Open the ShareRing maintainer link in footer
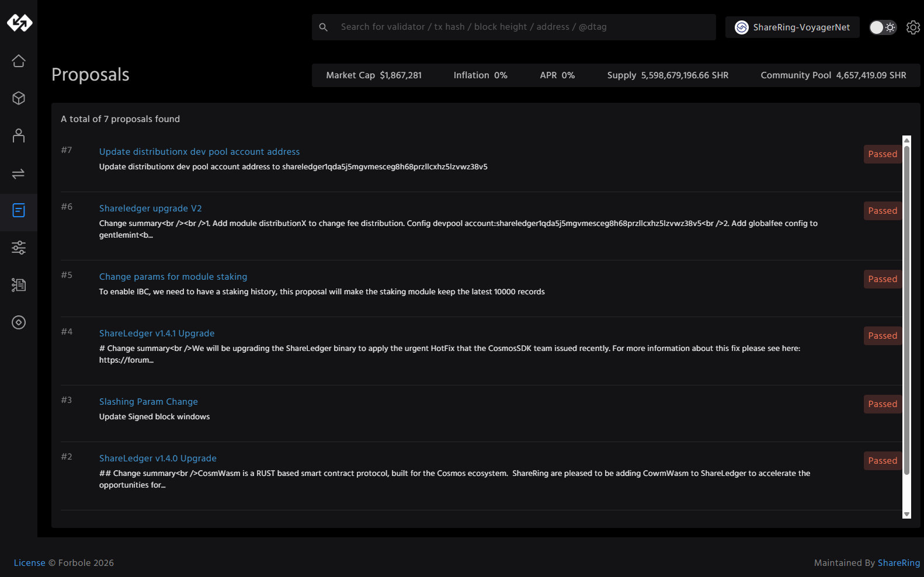The height and width of the screenshot is (577, 924). click(898, 563)
